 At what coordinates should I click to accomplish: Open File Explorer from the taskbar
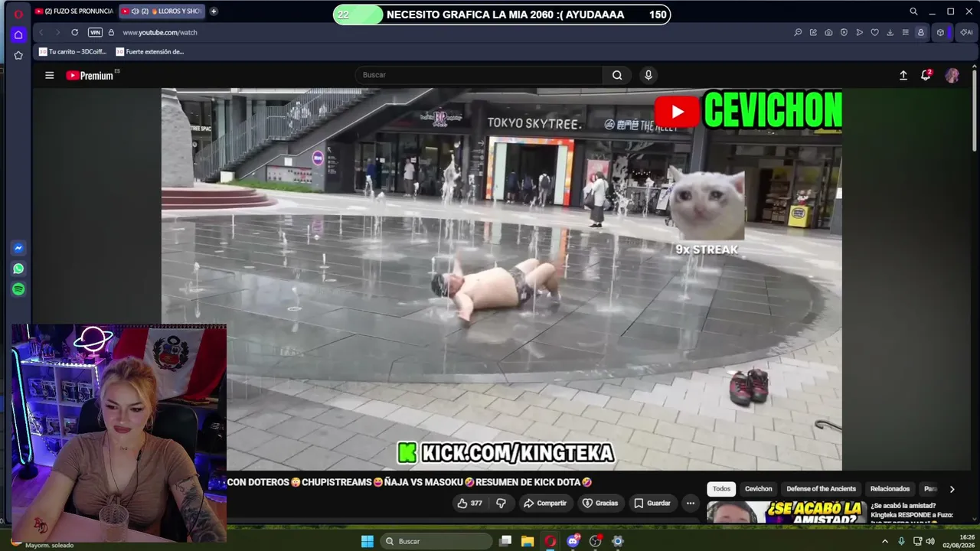528,541
